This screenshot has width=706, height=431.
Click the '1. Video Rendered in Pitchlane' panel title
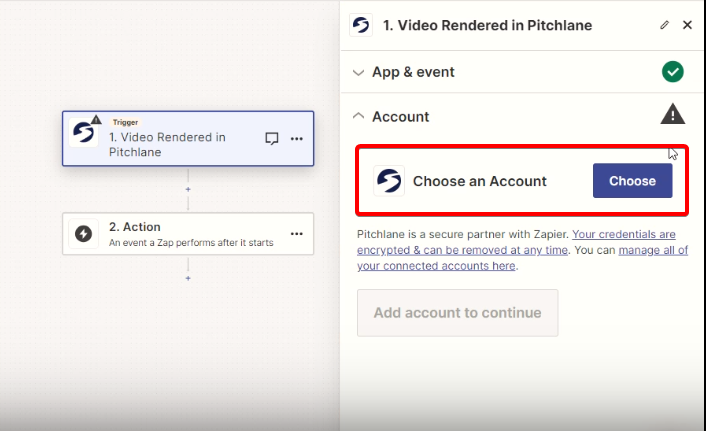(x=487, y=25)
